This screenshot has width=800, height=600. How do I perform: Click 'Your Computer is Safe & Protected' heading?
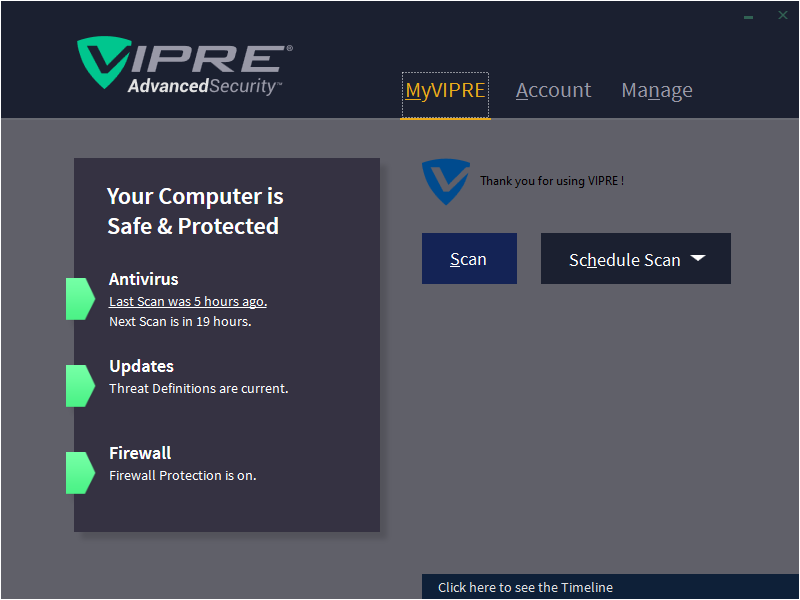coord(194,211)
